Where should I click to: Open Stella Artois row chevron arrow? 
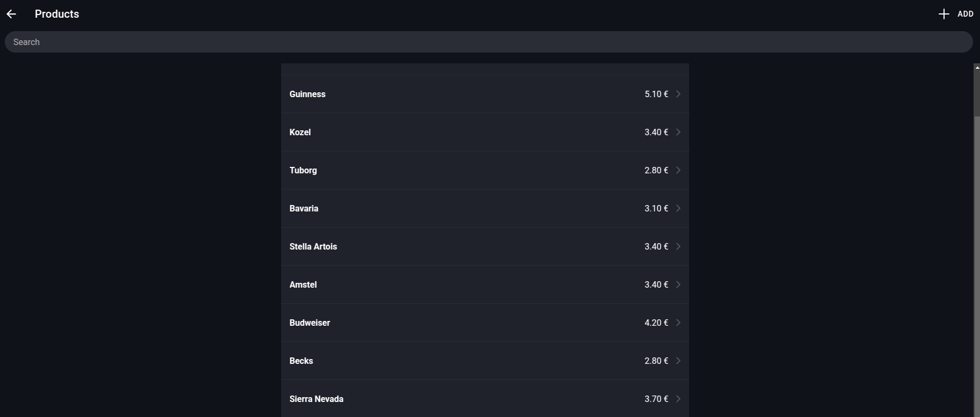[678, 246]
